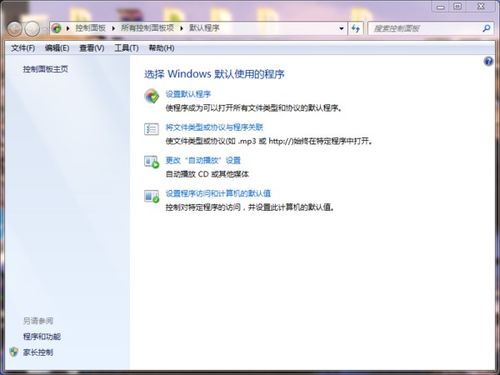
Task: Click the heading 选择 Windows 默认使用的程序
Action: click(x=214, y=74)
